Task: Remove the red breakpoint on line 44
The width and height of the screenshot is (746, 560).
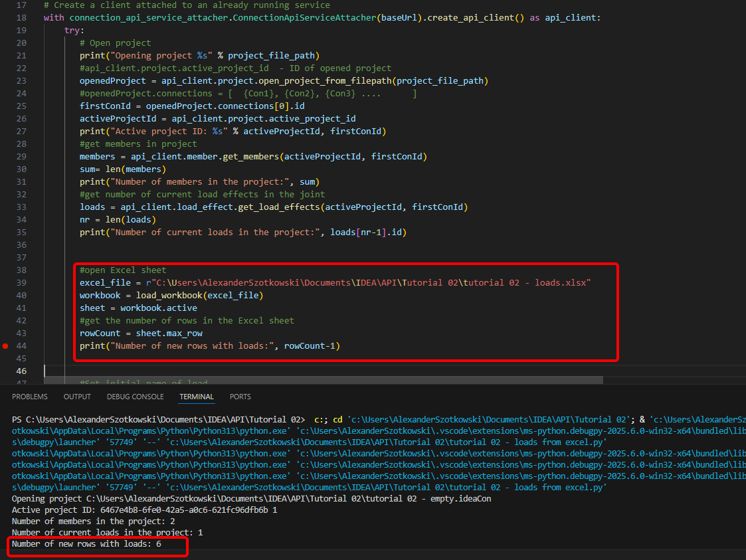Action: click(5, 345)
